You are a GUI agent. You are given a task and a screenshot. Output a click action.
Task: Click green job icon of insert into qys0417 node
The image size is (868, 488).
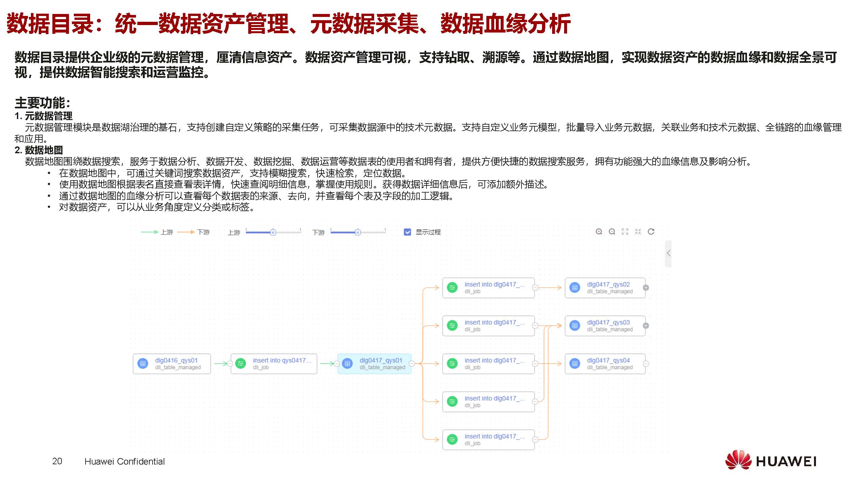(x=241, y=363)
